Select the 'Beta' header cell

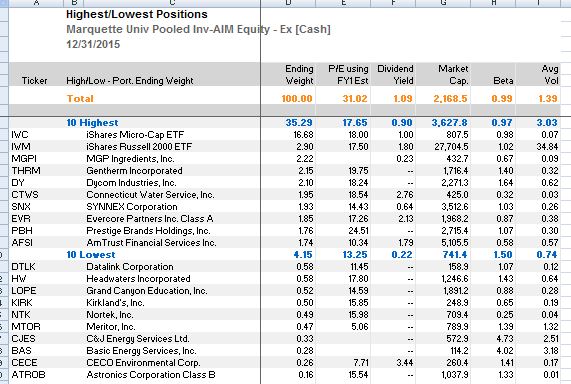[x=503, y=81]
